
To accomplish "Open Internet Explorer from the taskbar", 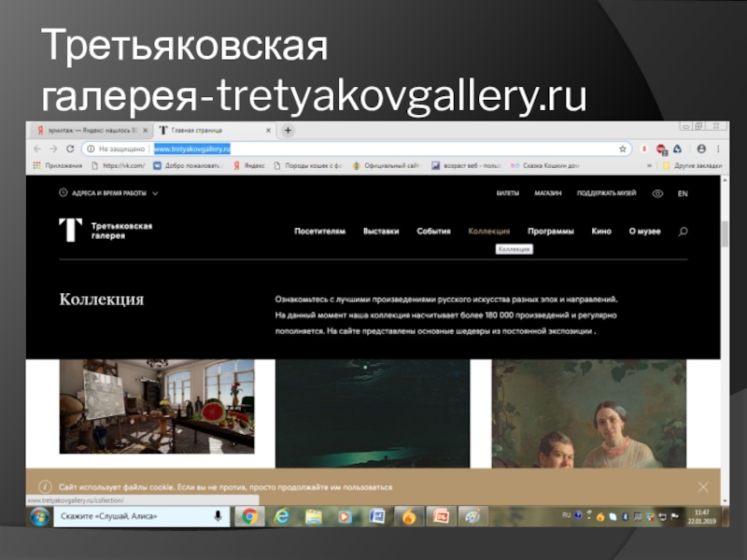I will tap(282, 517).
